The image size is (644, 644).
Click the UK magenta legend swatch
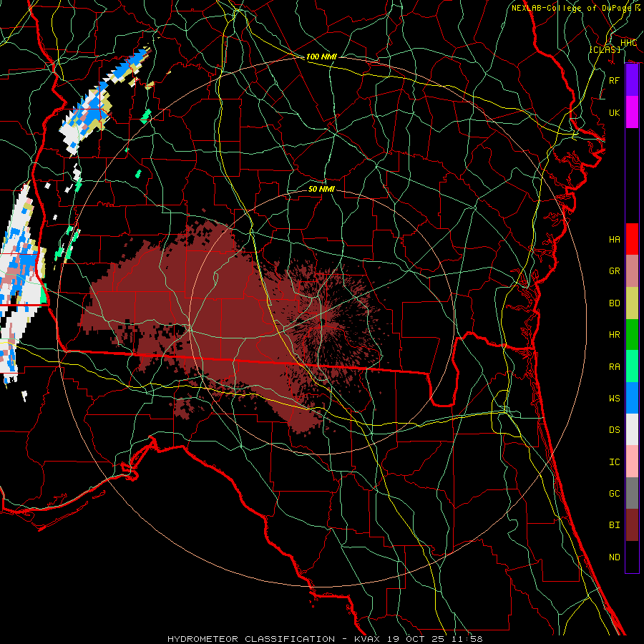click(x=632, y=112)
